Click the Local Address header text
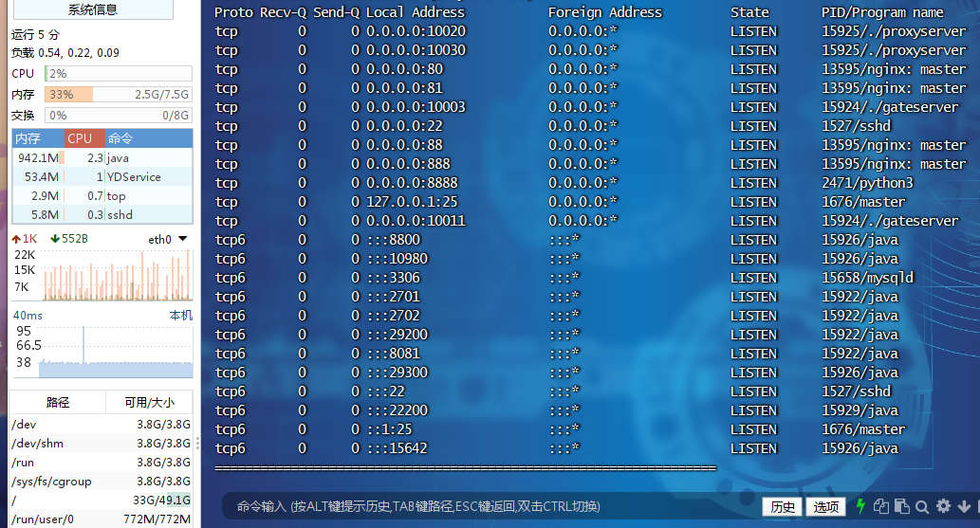The width and height of the screenshot is (980, 528). click(x=416, y=12)
